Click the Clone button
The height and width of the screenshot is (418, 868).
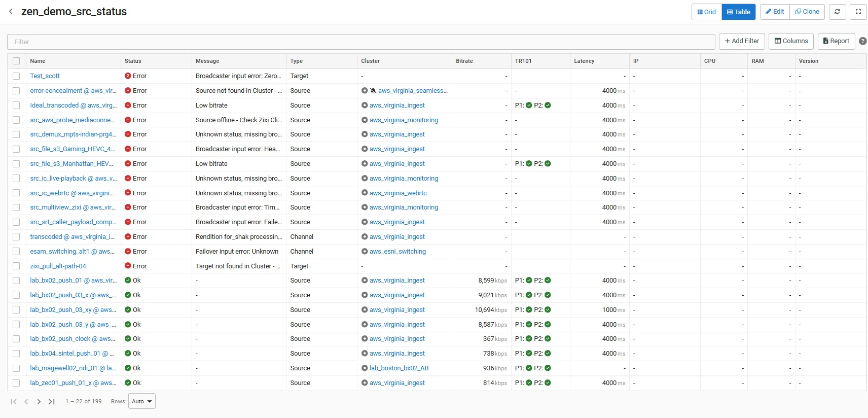coord(807,12)
